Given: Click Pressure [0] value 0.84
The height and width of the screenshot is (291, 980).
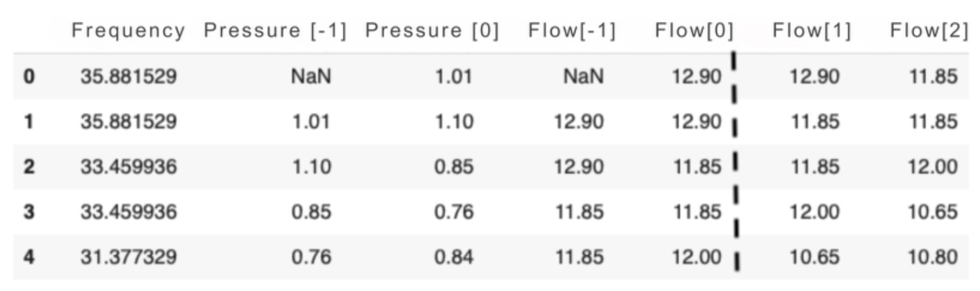Looking at the screenshot, I should click(454, 257).
